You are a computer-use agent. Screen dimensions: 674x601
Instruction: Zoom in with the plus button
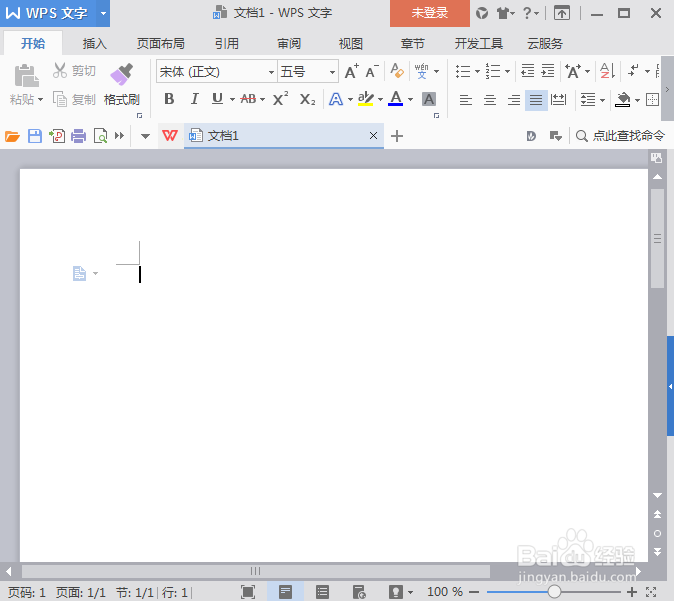pos(631,592)
